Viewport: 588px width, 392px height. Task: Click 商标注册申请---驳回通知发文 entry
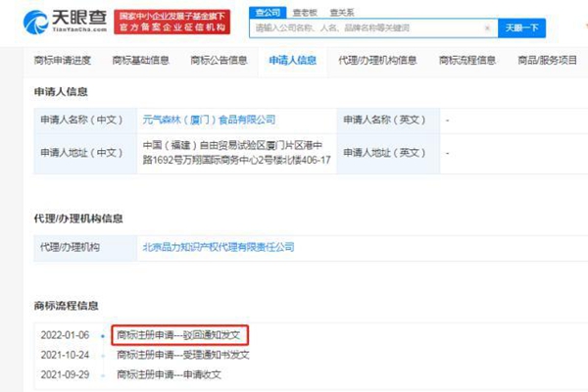click(178, 335)
